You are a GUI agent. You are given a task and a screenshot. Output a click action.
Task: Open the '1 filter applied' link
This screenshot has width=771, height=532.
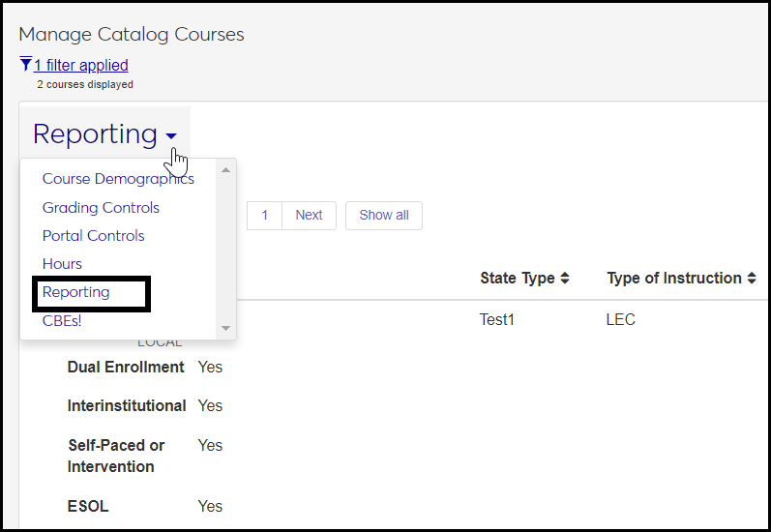tap(81, 66)
